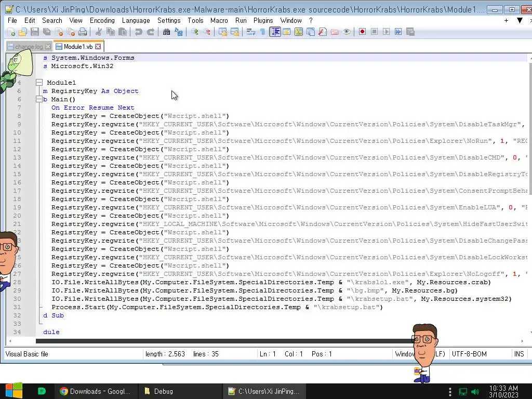The image size is (532, 399).
Task: Click the Visual Basic file status label
Action: (x=27, y=354)
